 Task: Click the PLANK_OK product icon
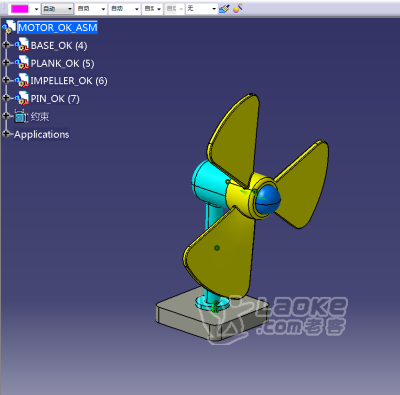point(22,63)
